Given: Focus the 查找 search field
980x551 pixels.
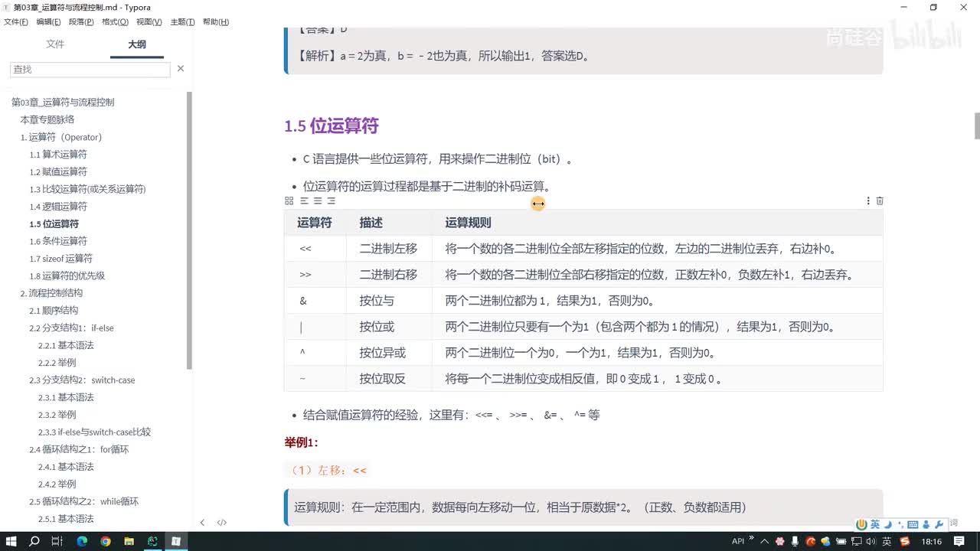Looking at the screenshot, I should (x=90, y=69).
